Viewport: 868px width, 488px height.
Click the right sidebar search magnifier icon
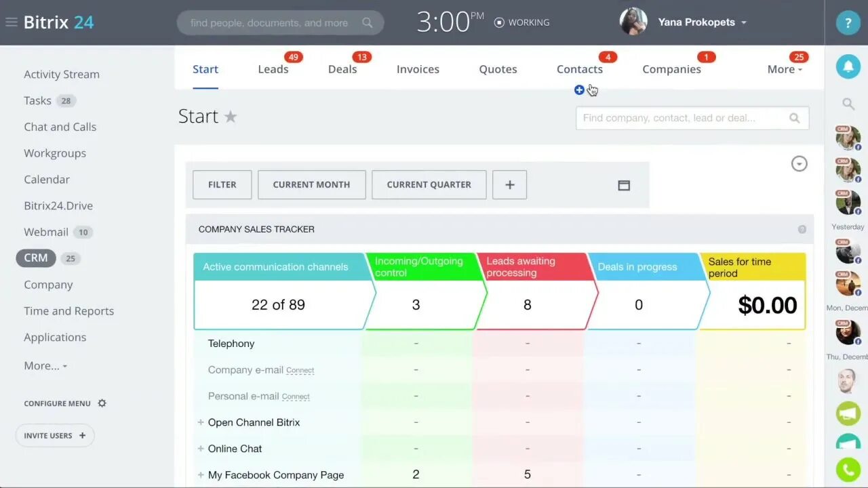848,104
